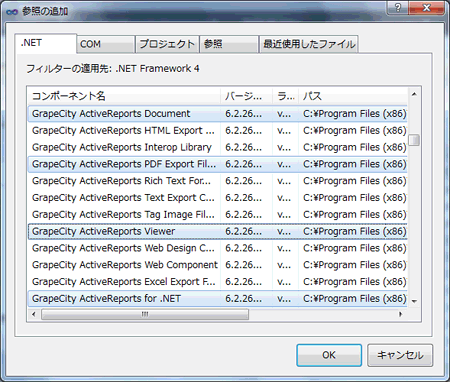Click the vertical scrollbar thumb
This screenshot has height=382, width=450.
pos(414,140)
